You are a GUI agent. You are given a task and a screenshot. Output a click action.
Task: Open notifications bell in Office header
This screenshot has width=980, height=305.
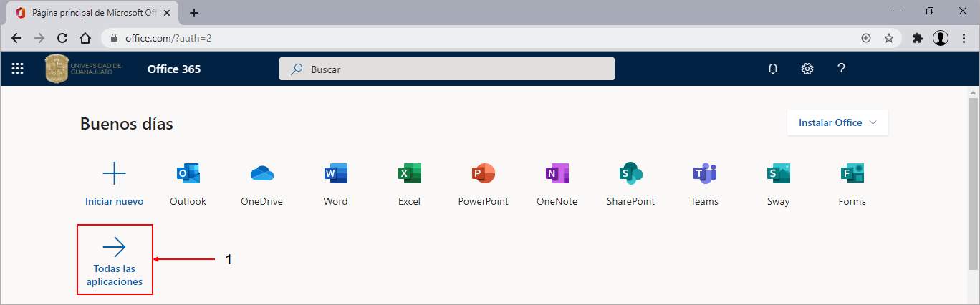(773, 69)
